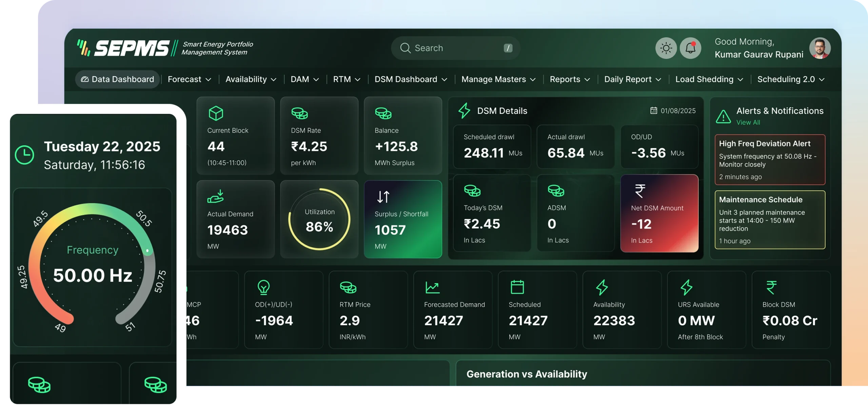Click the notification bell icon
Viewport: 868px width, 414px height.
point(690,48)
